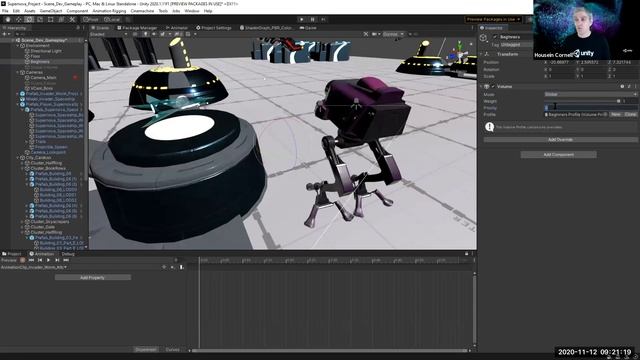This screenshot has height=360, width=640.
Task: Select the Scale tool in the toolbar
Action: tap(40, 19)
